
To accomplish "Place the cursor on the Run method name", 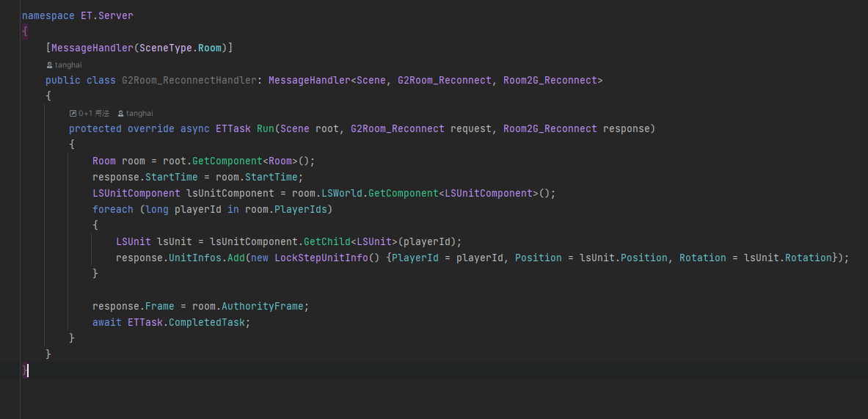I will [265, 129].
